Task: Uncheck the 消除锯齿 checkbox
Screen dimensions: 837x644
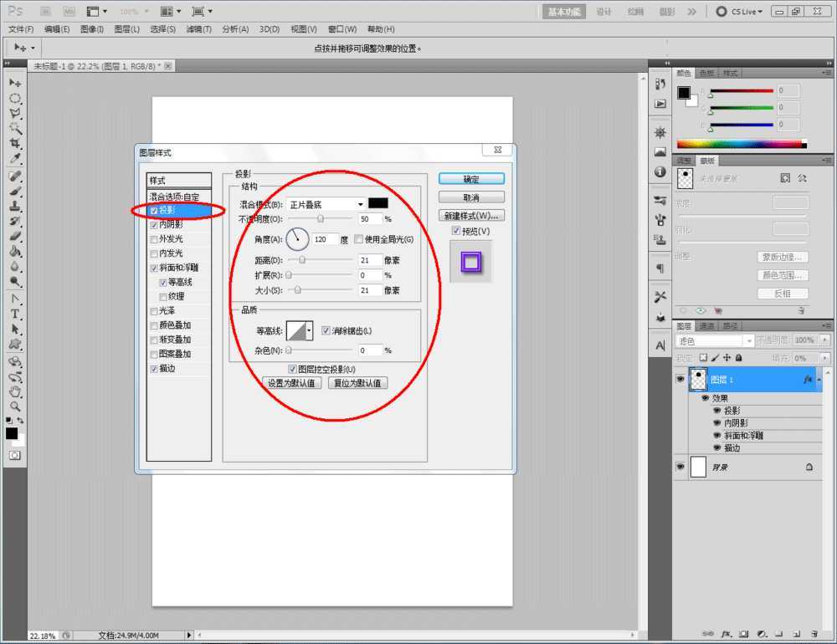Action: click(326, 330)
